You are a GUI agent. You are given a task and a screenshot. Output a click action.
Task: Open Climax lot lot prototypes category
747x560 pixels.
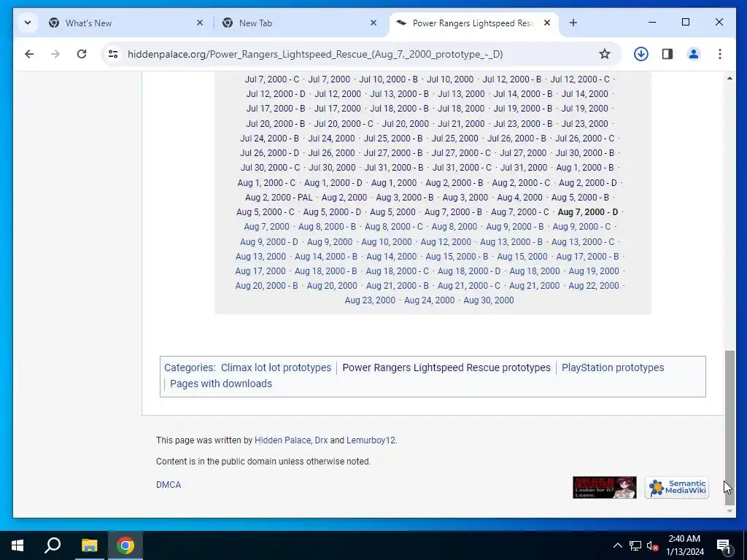click(x=276, y=367)
